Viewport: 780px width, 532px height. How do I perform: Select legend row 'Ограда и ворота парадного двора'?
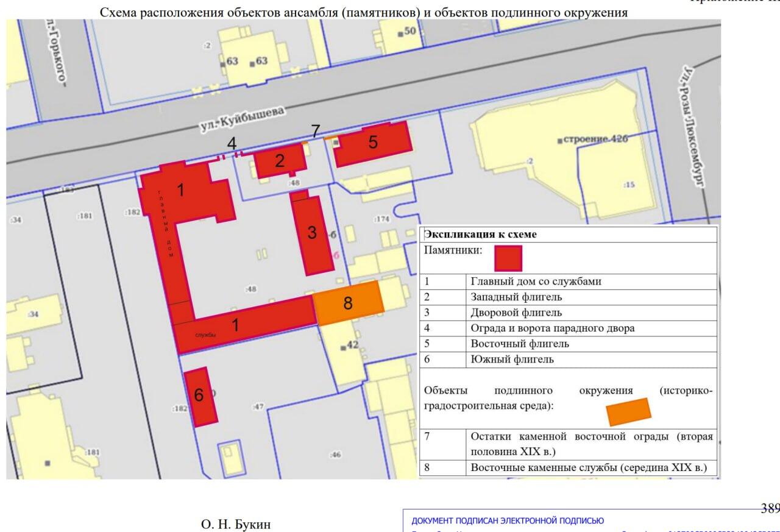[552, 328]
